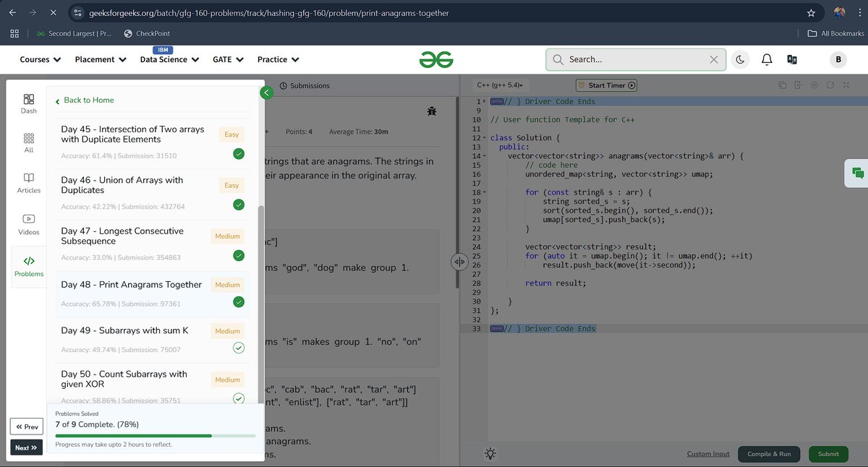Screen dimensions: 868x467
Task: Submit the solution
Action: click(828, 454)
